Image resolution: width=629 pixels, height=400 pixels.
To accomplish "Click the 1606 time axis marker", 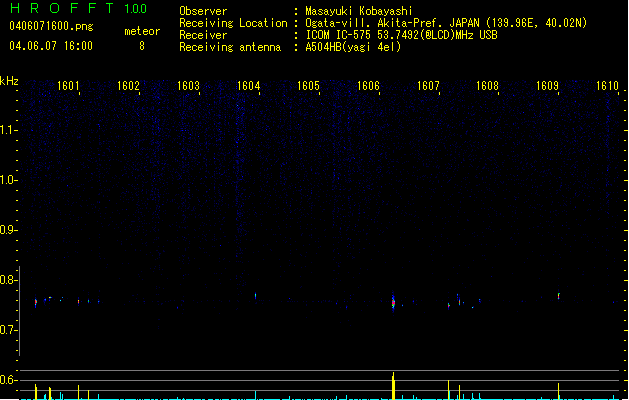I will (368, 86).
